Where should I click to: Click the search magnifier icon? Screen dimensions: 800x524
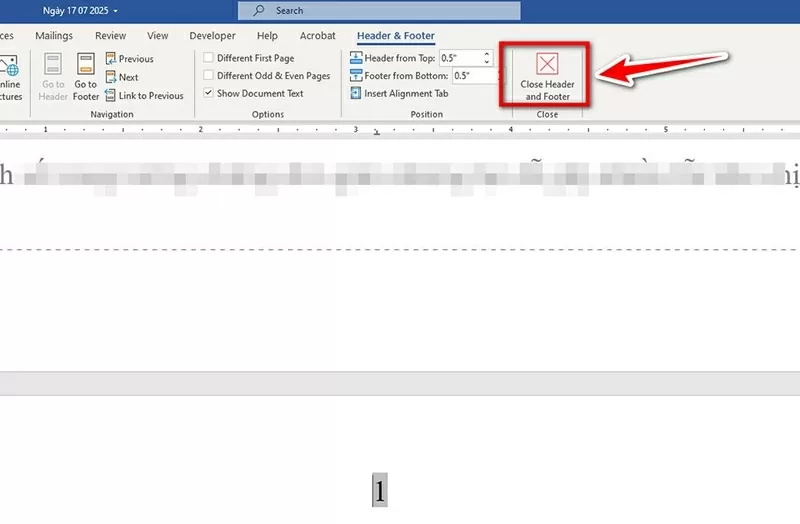[x=259, y=10]
